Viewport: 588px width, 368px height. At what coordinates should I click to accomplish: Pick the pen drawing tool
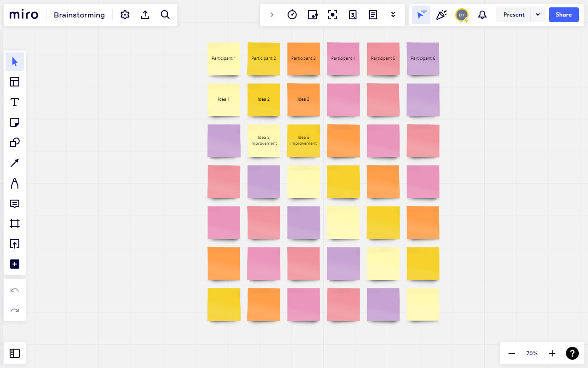click(15, 183)
